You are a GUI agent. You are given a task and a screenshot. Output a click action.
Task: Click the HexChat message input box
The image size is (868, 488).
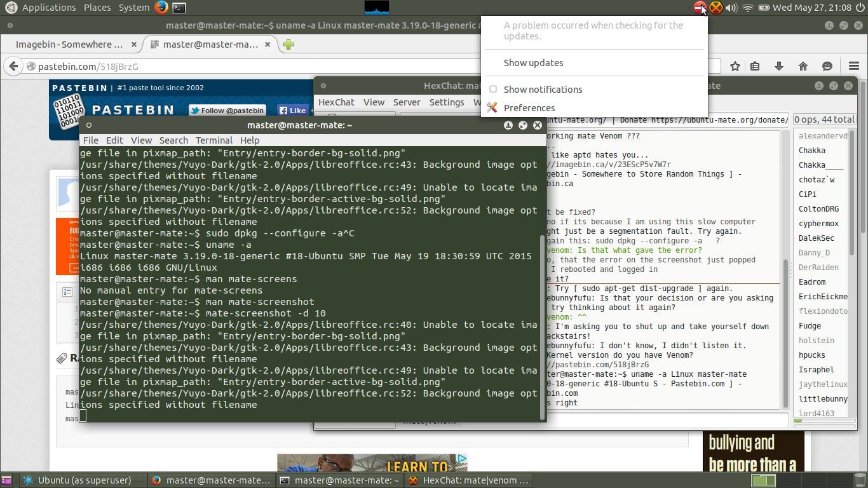point(624,421)
